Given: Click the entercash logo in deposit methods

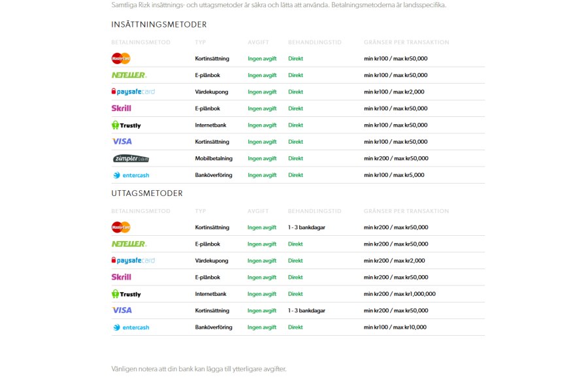Looking at the screenshot, I should (131, 175).
